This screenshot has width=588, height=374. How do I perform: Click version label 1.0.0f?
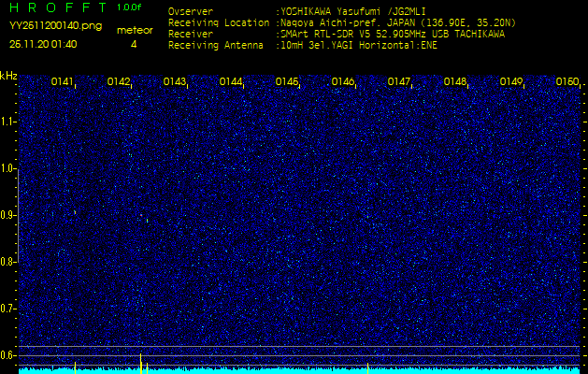[129, 7]
